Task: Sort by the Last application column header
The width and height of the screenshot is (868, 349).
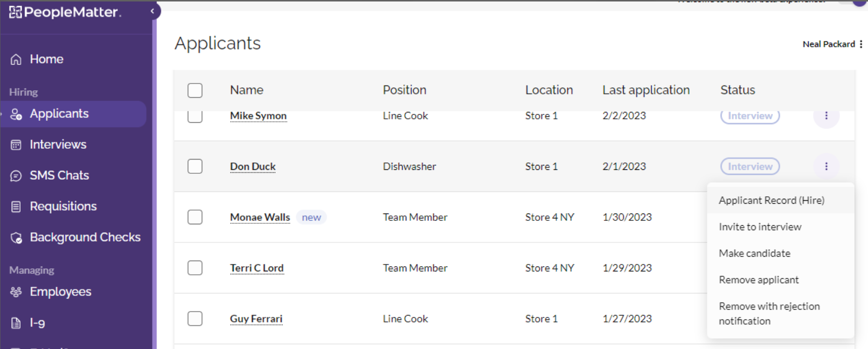Action: 646,90
